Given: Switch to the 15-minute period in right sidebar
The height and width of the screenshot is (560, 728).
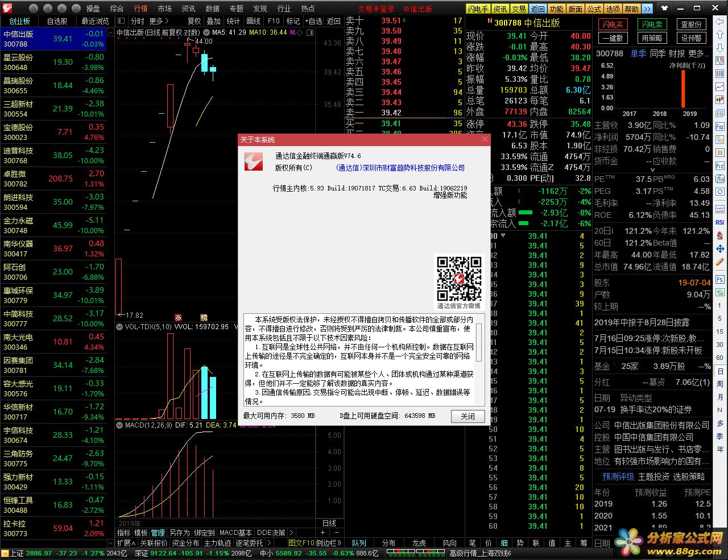Looking at the screenshot, I should tap(720, 331).
